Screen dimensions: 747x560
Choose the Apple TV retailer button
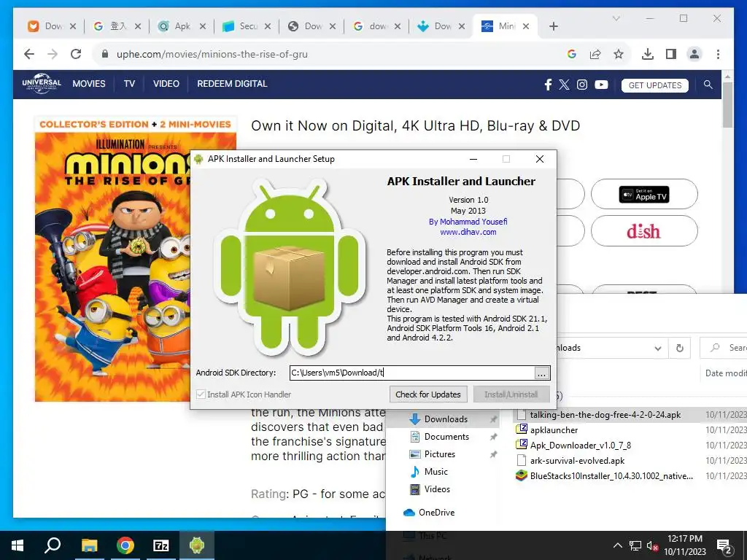tap(644, 194)
